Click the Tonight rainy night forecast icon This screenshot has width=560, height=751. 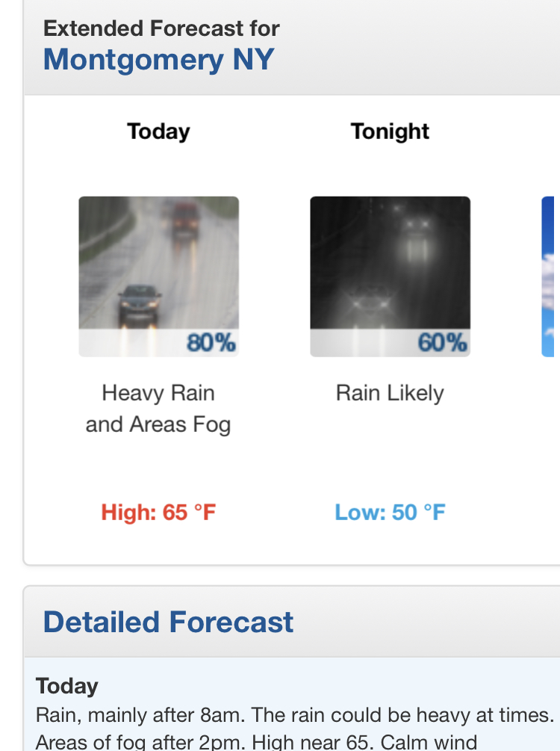click(390, 276)
